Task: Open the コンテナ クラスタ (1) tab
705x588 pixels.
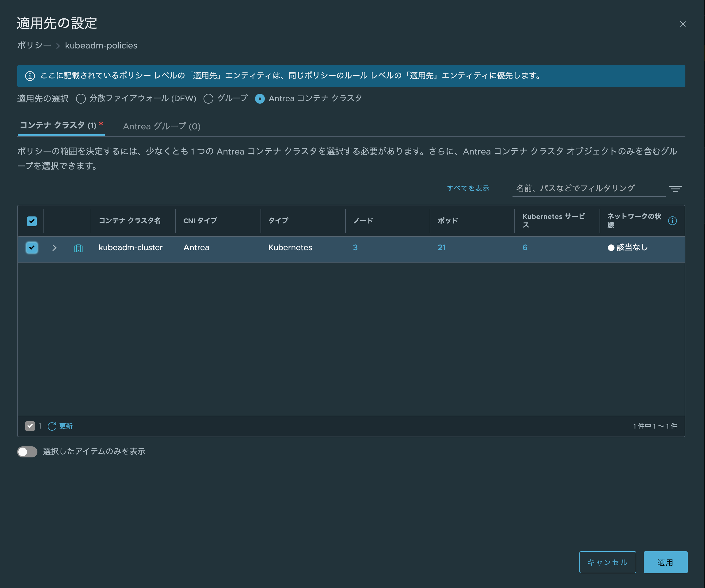Action: 61,126
